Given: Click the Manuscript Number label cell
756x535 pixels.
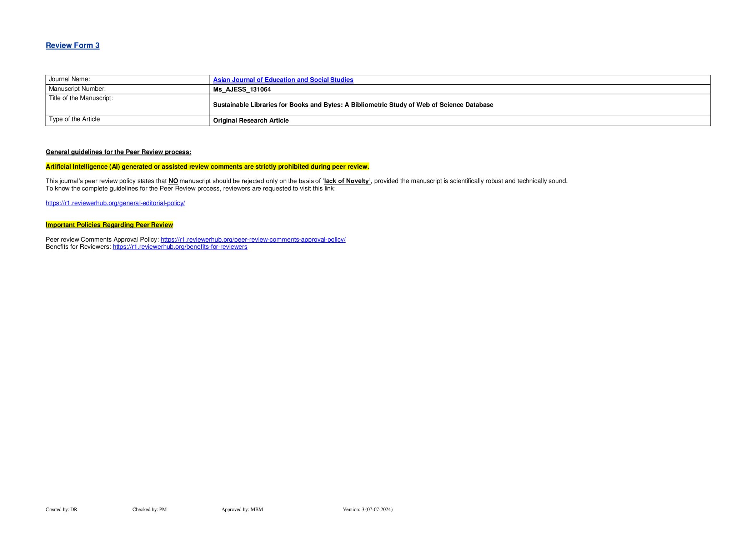Looking at the screenshot, I should click(x=77, y=89).
